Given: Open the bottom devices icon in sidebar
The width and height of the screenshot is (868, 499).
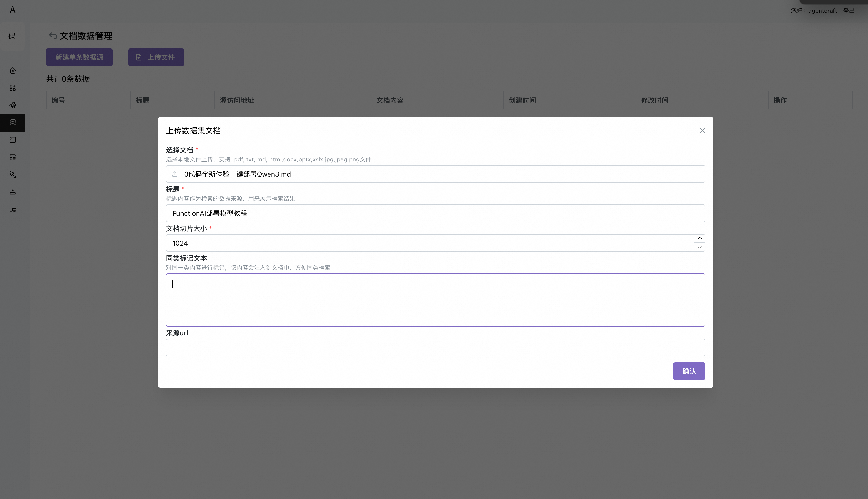Looking at the screenshot, I should tap(13, 209).
